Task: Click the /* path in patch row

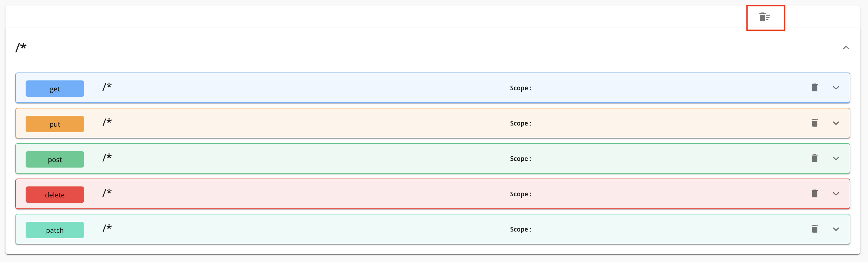Action: 107,228
